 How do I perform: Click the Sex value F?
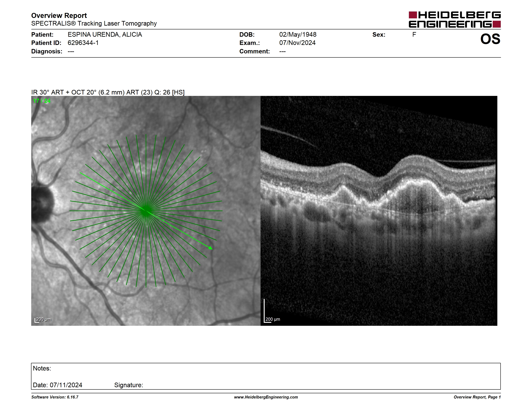(414, 35)
